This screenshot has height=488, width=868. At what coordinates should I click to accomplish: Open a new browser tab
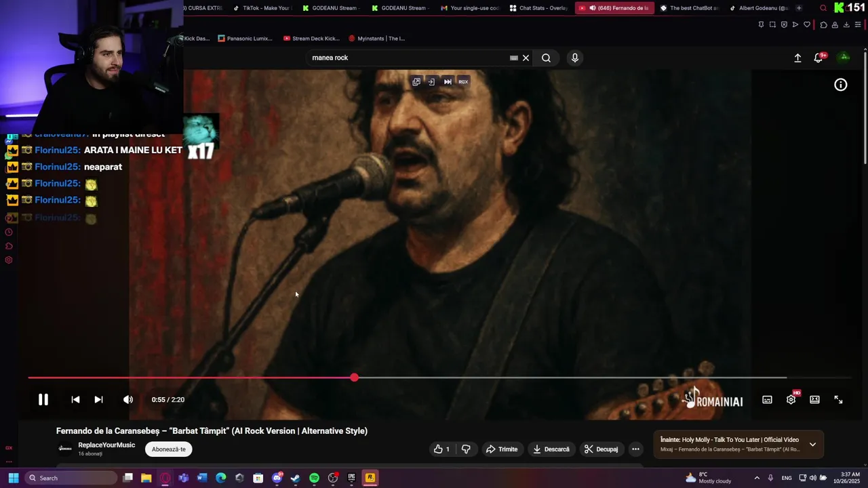[x=799, y=8]
